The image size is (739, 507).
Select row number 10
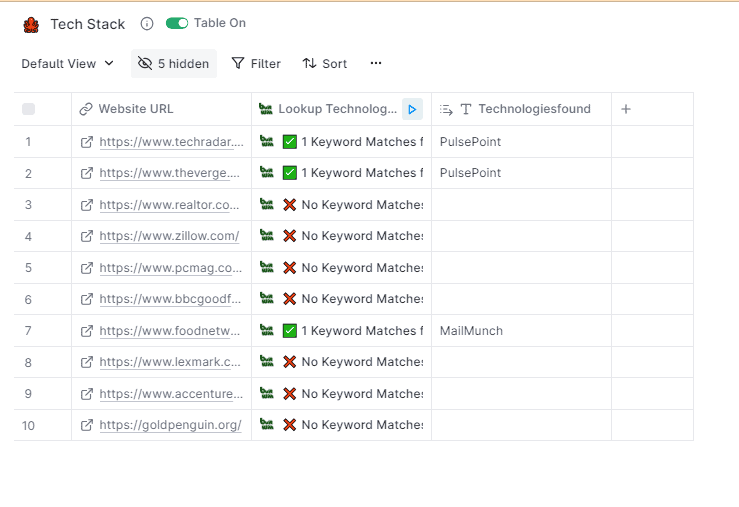28,425
